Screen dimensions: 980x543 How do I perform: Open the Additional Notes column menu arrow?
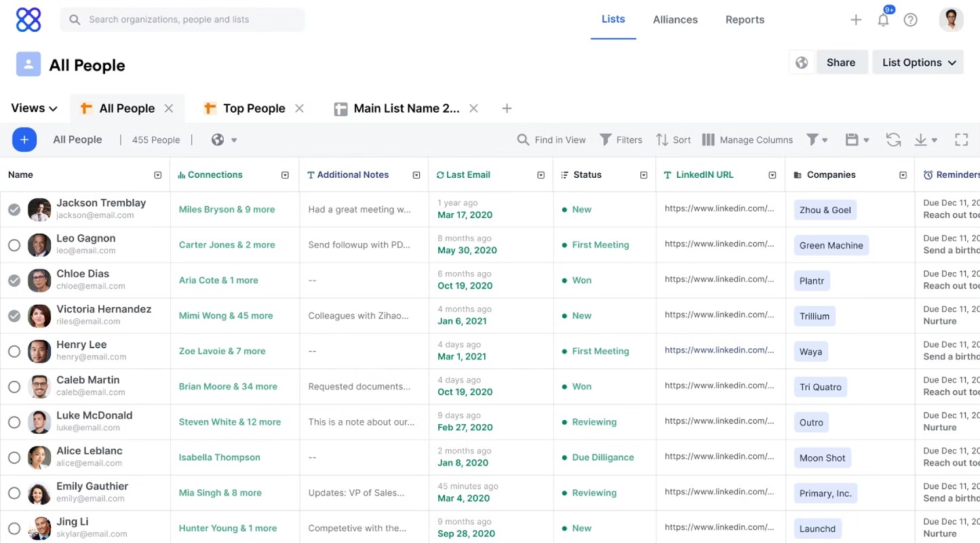pos(416,175)
